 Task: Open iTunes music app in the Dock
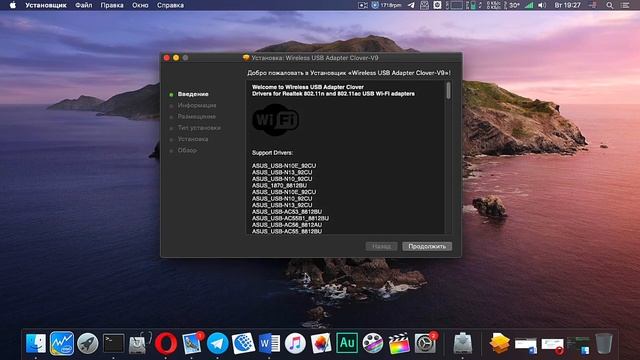point(295,343)
